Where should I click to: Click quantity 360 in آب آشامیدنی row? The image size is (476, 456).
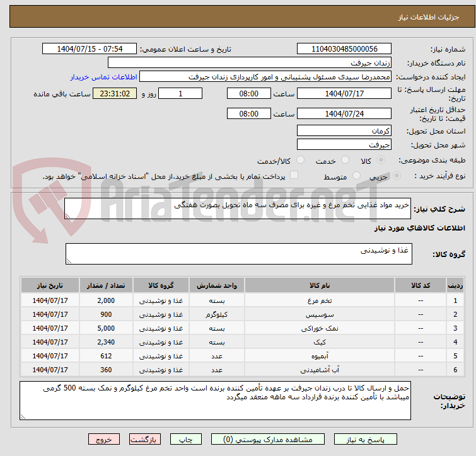click(x=106, y=370)
